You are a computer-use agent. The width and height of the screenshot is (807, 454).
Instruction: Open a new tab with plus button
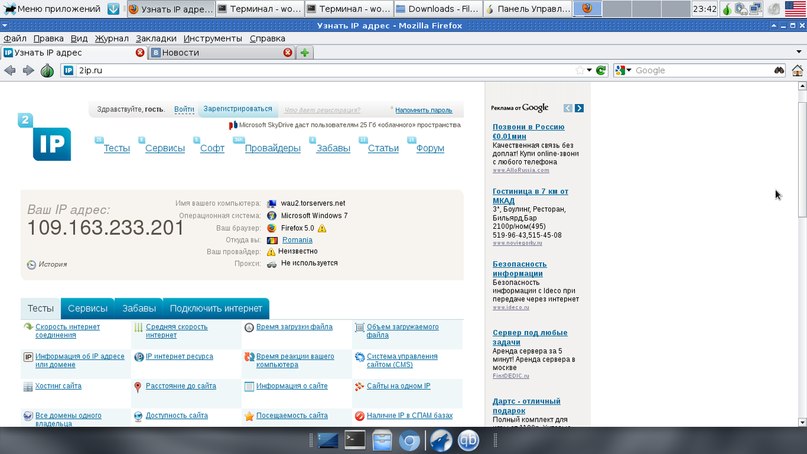pos(305,52)
